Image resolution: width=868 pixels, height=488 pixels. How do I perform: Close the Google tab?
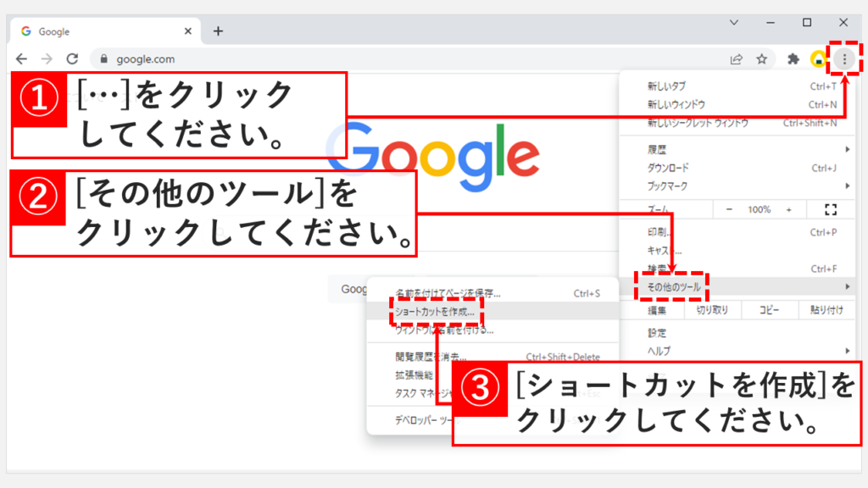pos(187,31)
